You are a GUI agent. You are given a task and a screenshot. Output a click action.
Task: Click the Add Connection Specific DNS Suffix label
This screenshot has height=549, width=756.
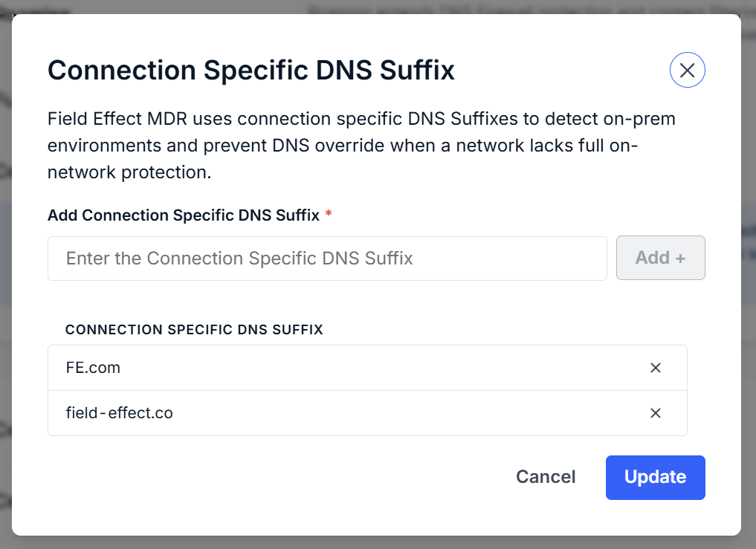coord(184,215)
